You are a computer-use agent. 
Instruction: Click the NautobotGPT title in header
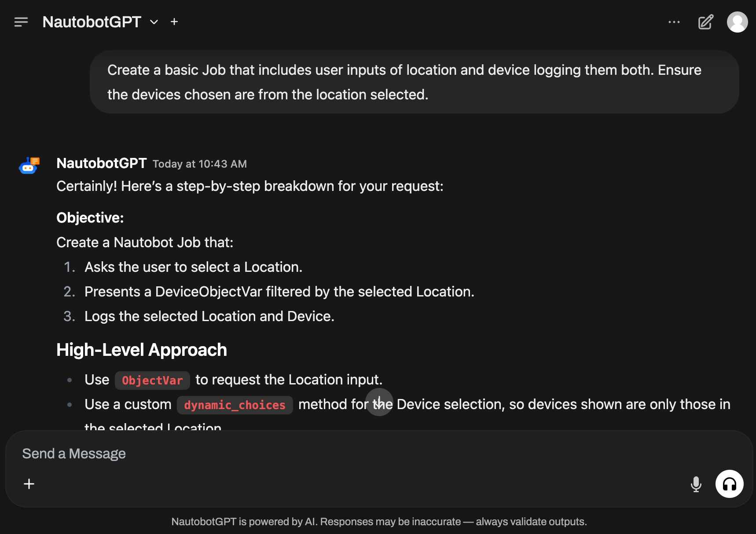[x=92, y=22]
